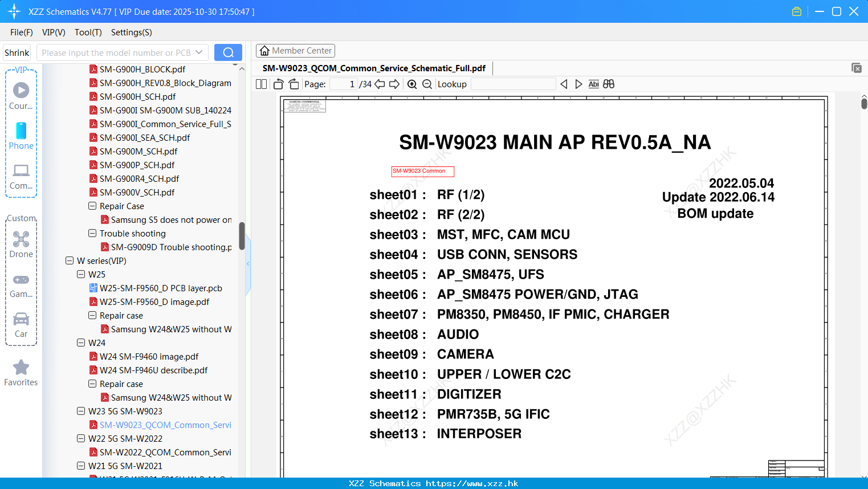
Task: Click the red SM-W9023 Common label
Action: tap(423, 172)
